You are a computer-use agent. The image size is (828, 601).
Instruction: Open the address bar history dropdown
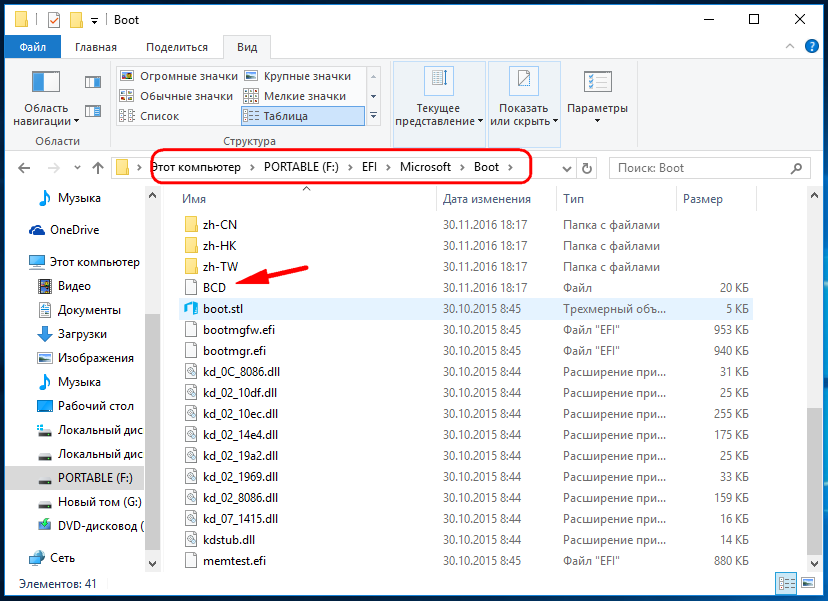click(567, 168)
